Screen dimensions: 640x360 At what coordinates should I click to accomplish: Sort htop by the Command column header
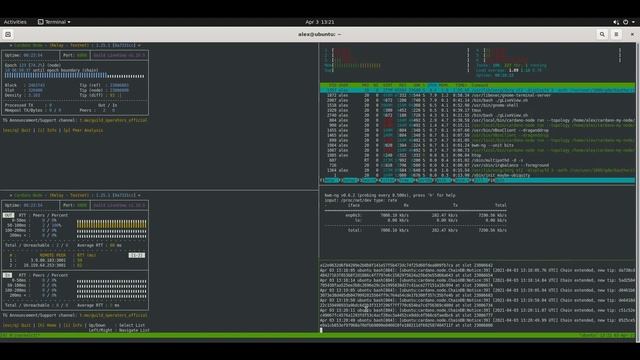click(480, 85)
